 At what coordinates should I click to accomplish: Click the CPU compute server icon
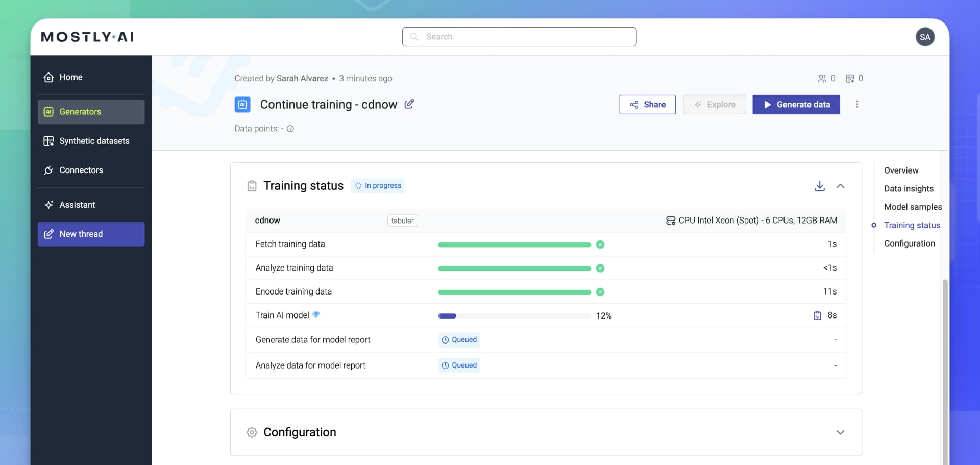(671, 221)
